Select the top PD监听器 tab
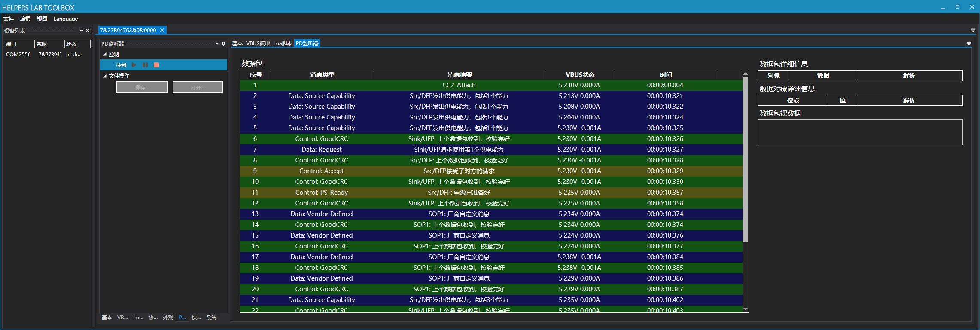Screen dimensions: 980x330 coord(307,43)
